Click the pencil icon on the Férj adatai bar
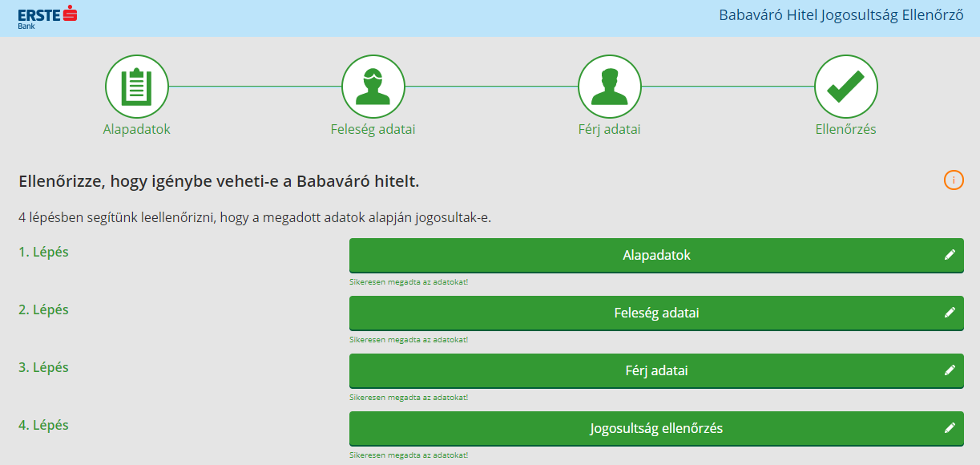Screen dimensions: 980x465 click(950, 370)
